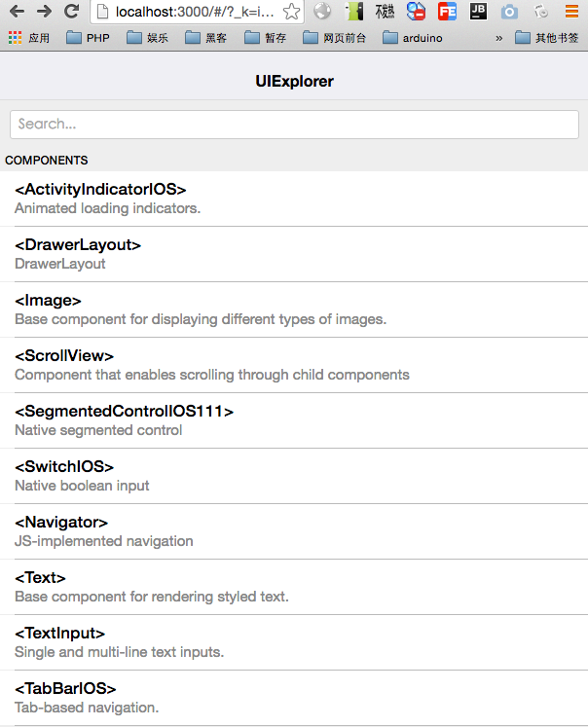588x727 pixels.
Task: Open the <ActivityIndicatorIOS> example
Action: [294, 199]
